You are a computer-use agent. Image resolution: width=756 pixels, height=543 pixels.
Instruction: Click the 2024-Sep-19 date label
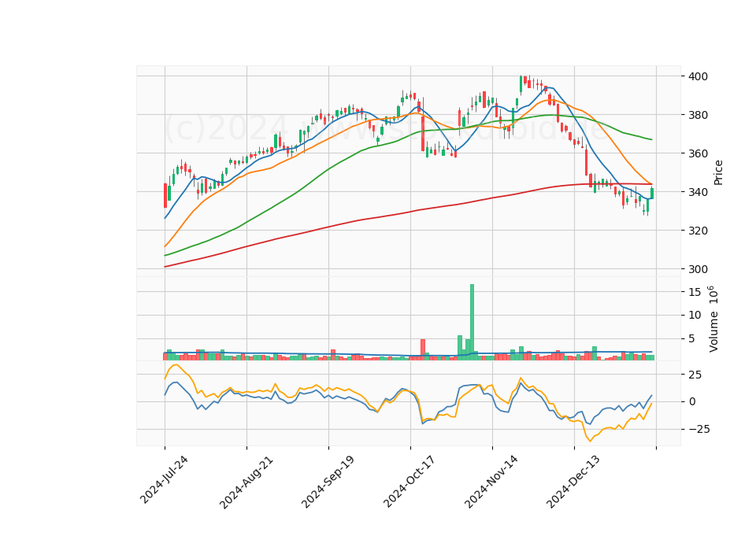(x=328, y=482)
